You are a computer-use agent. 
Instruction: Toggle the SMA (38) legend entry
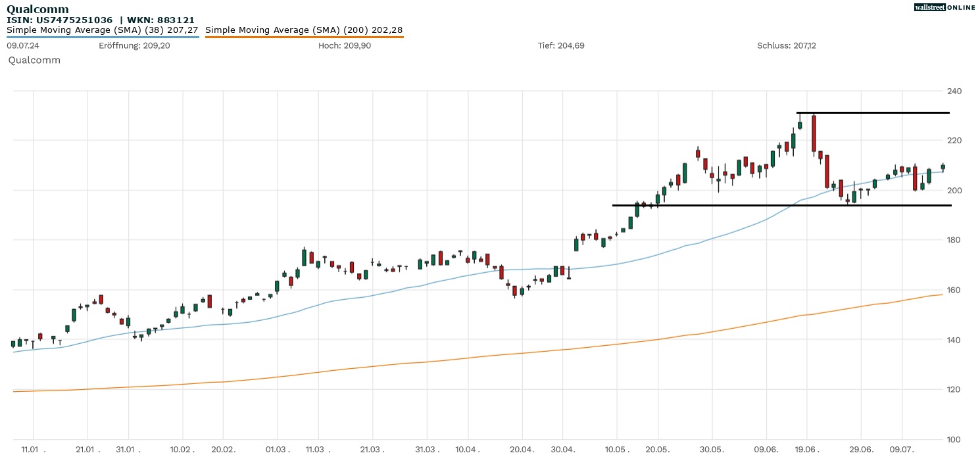103,30
